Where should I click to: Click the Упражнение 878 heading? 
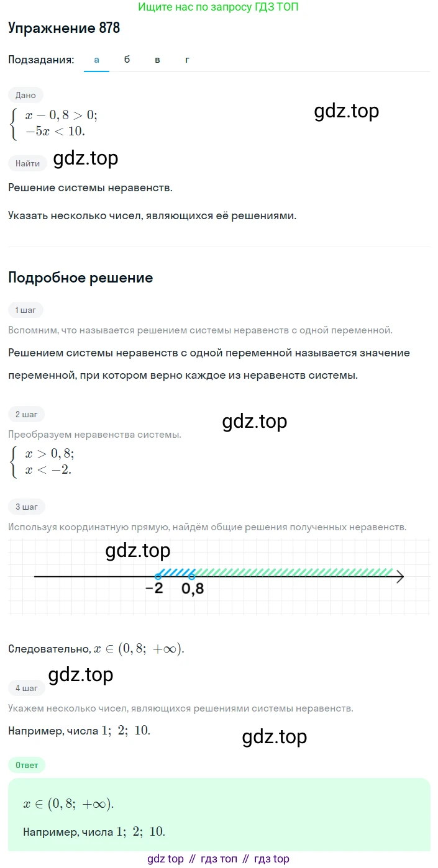point(65,29)
